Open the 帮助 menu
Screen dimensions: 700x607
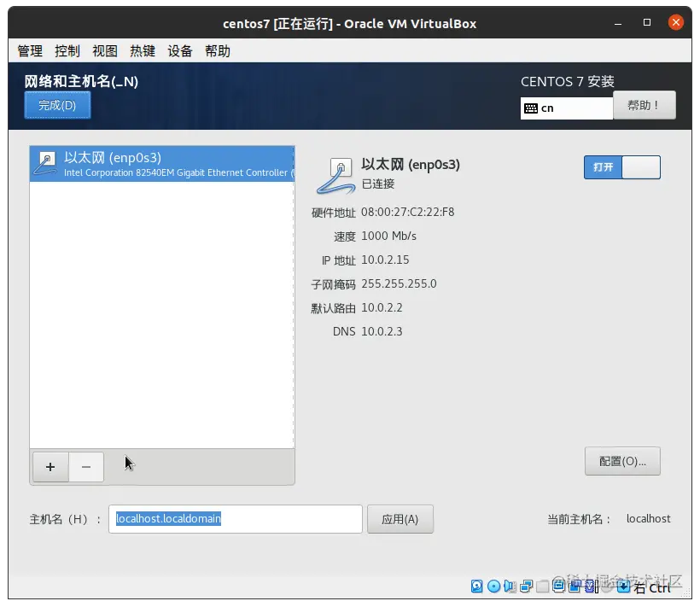[218, 51]
